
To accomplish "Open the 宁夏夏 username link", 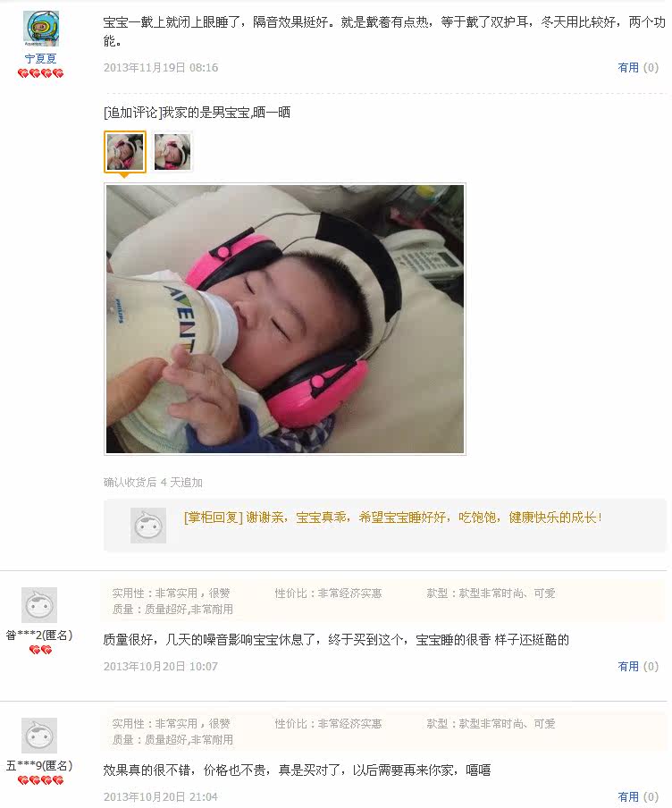I will pyautogui.click(x=41, y=59).
